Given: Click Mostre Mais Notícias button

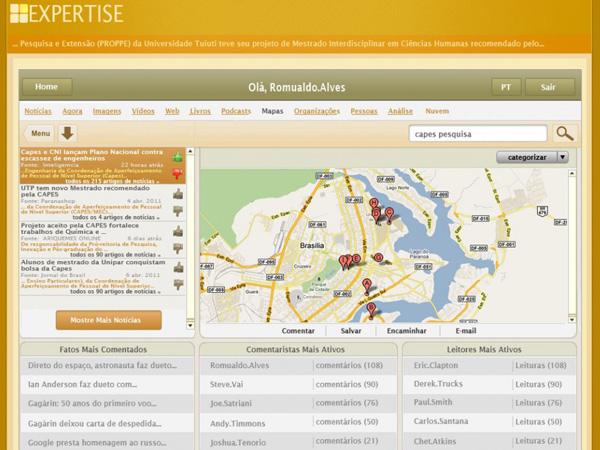Looking at the screenshot, I should [109, 320].
